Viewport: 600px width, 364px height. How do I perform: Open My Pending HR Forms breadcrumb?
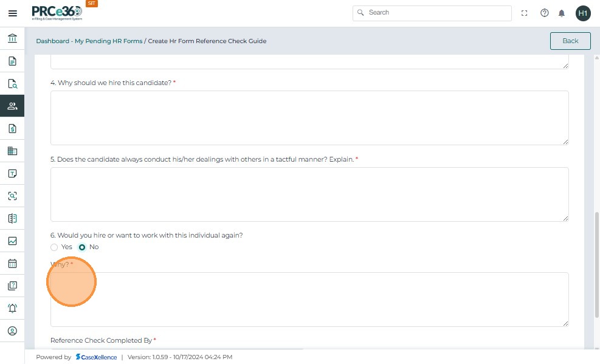pyautogui.click(x=108, y=41)
